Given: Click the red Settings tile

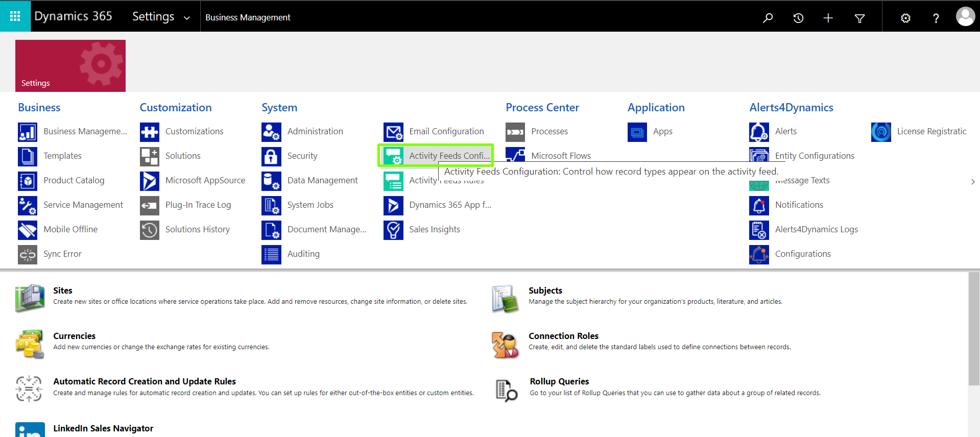Looking at the screenshot, I should click(x=70, y=66).
